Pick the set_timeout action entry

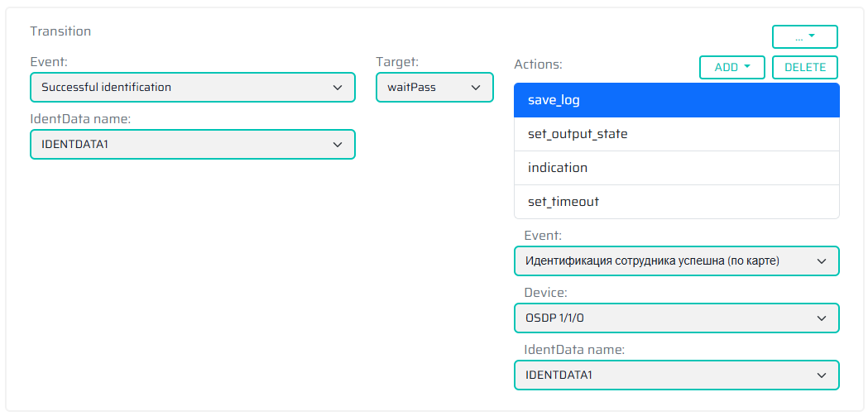(x=676, y=202)
